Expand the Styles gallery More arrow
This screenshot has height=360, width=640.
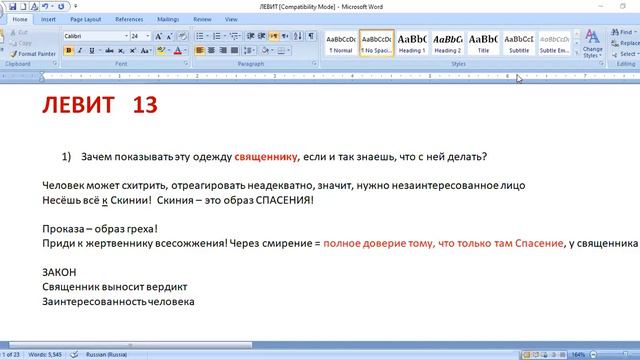point(577,53)
